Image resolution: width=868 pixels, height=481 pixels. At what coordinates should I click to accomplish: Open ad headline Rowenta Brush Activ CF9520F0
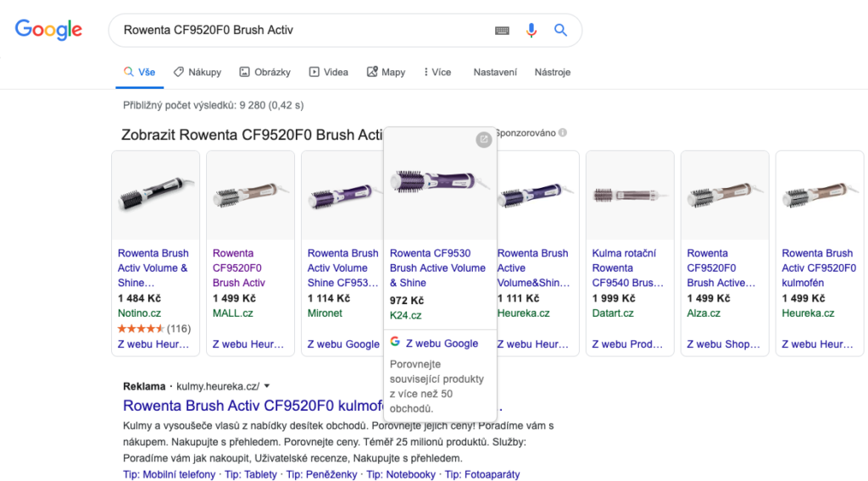click(x=253, y=406)
